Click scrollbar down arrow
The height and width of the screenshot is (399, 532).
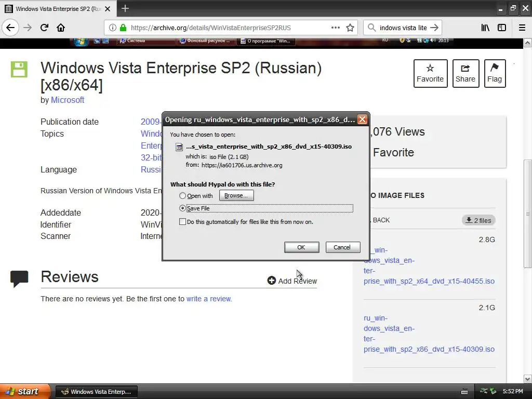(528, 379)
